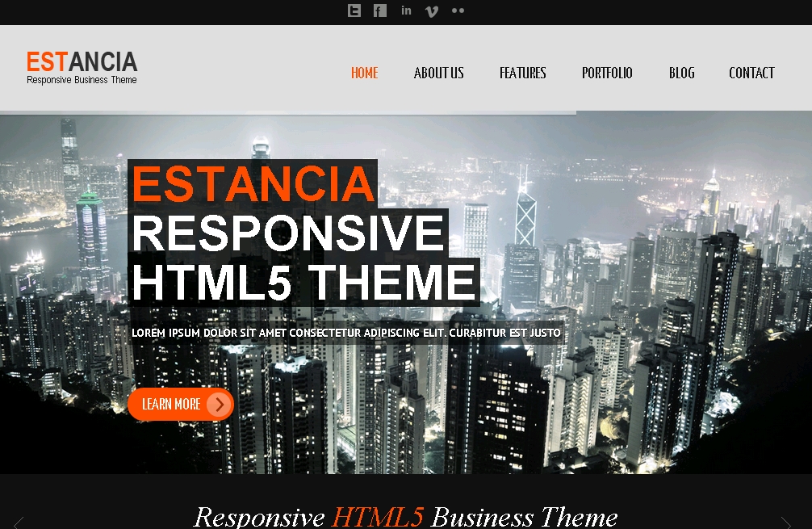Screen dimensions: 812x529
Task: Go to the Blog section
Action: [681, 73]
